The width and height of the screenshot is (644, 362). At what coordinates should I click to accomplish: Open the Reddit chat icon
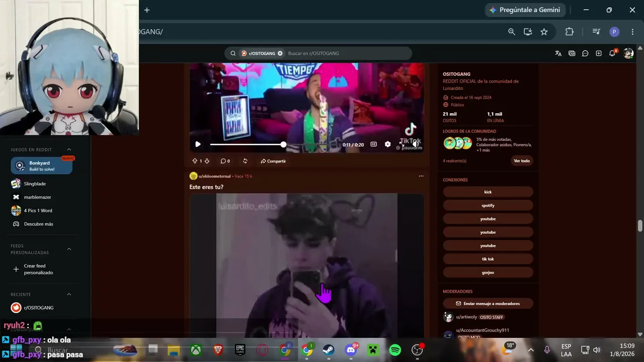585,53
